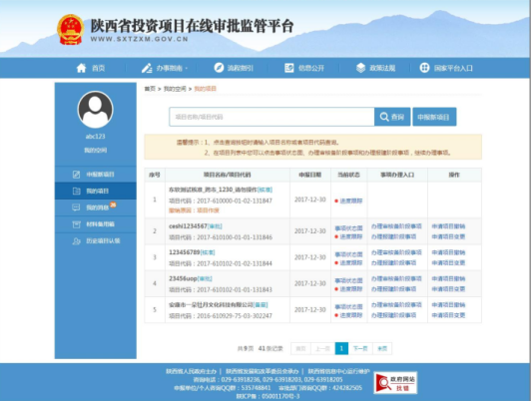Viewport: 532px width, 402px height.
Task: Click the blue 申报新项目 button
Action: tap(434, 117)
